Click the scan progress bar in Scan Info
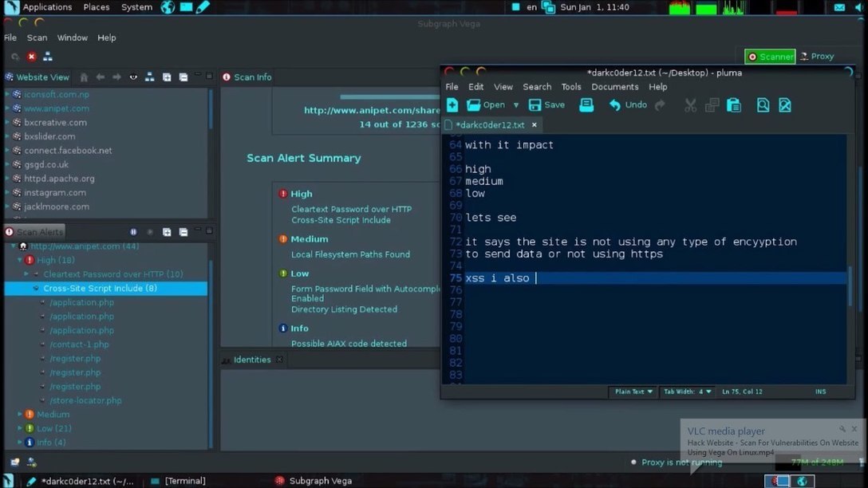Screen dimensions: 868x488 (390, 97)
